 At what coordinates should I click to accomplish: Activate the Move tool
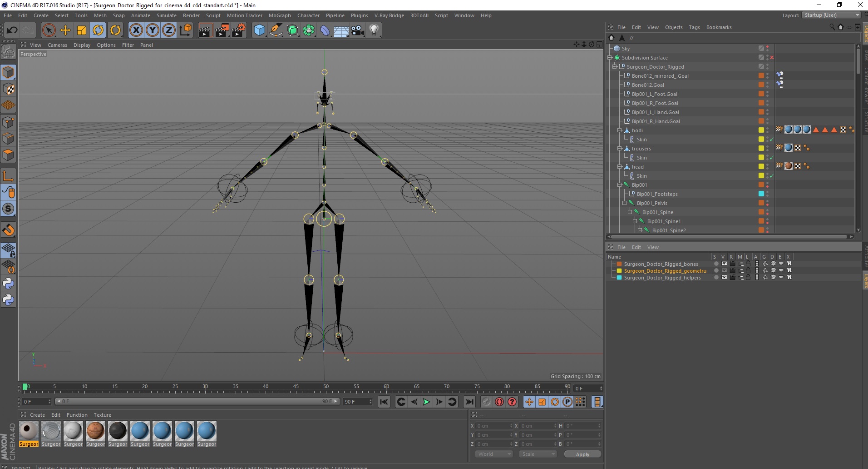(65, 30)
